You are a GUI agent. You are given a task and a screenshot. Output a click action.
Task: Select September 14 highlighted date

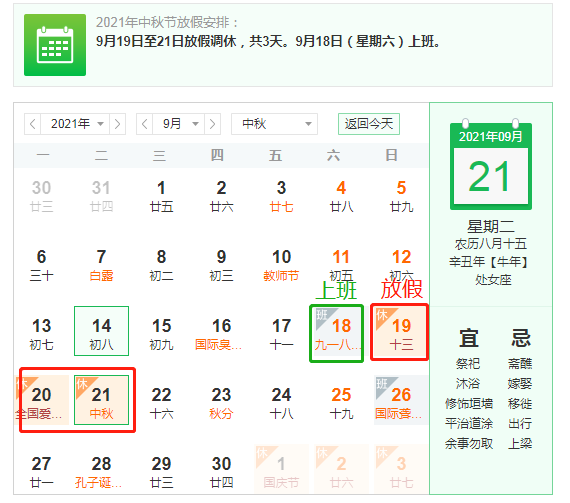[x=101, y=331]
